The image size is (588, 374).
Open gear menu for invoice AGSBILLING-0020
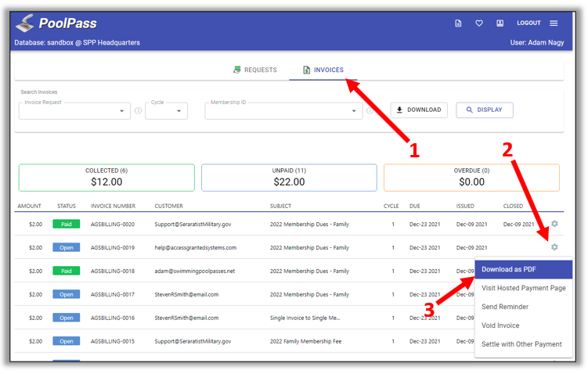pos(554,224)
